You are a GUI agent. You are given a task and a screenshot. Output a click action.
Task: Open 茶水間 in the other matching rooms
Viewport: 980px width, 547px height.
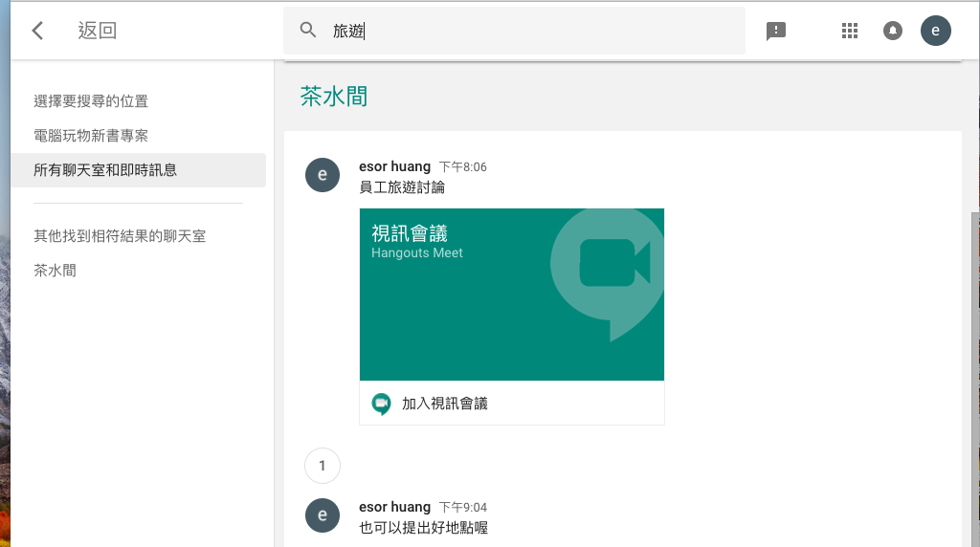coord(55,271)
